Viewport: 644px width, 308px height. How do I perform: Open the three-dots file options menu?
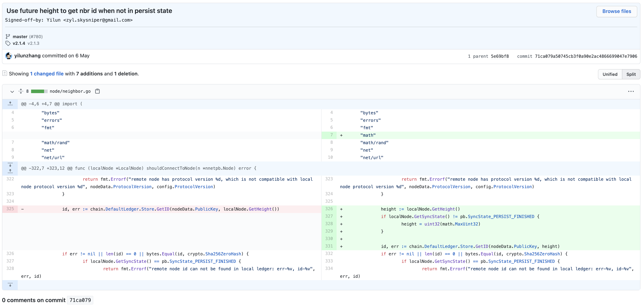pos(631,91)
